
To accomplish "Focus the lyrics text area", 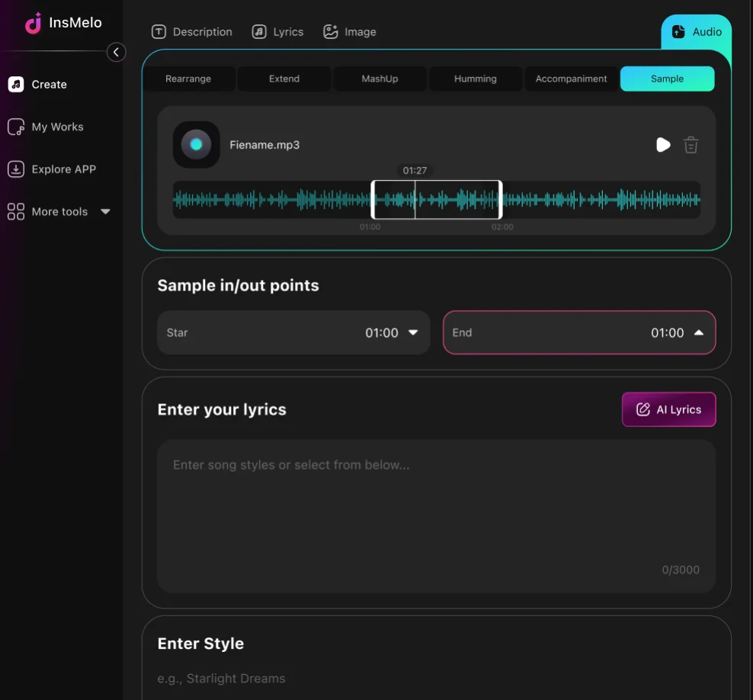I will tap(436, 516).
